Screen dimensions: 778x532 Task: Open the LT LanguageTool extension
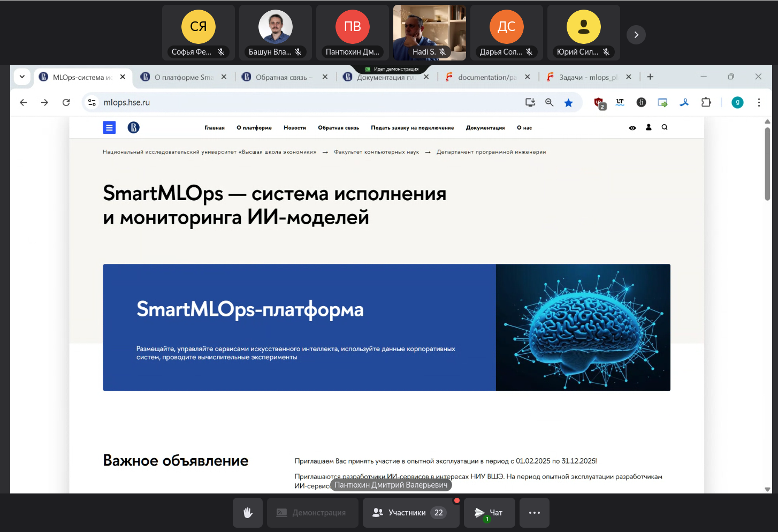[620, 102]
